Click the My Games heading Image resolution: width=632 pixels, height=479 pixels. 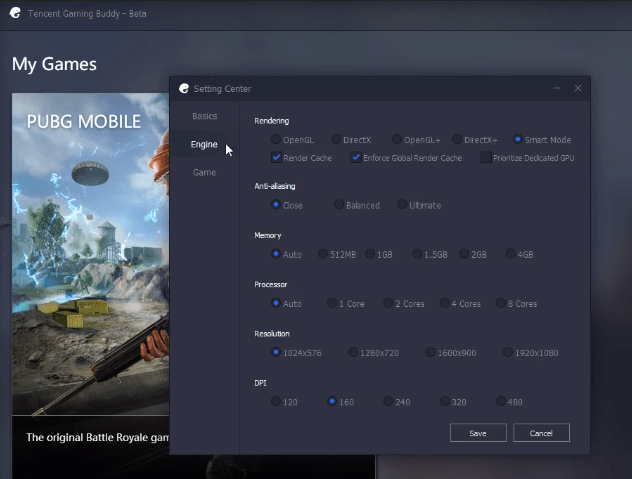54,64
